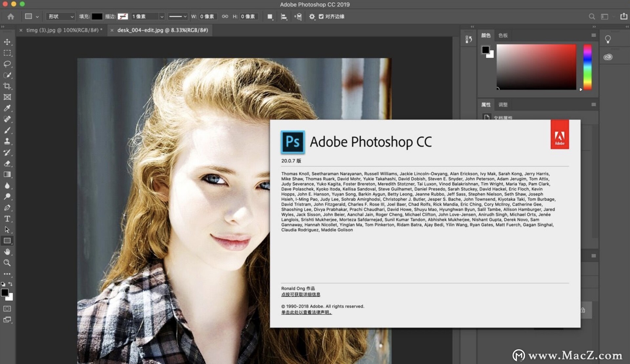Select the Hand tool
Viewport: 630px width, 364px height.
(7, 252)
